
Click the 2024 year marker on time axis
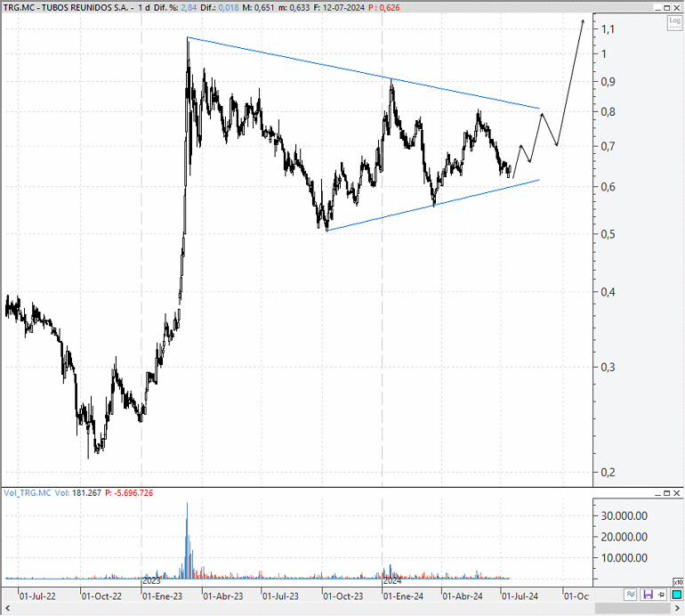[x=392, y=581]
